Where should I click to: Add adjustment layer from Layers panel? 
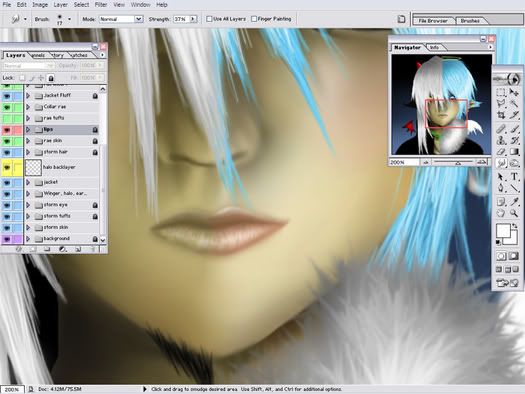click(62, 249)
